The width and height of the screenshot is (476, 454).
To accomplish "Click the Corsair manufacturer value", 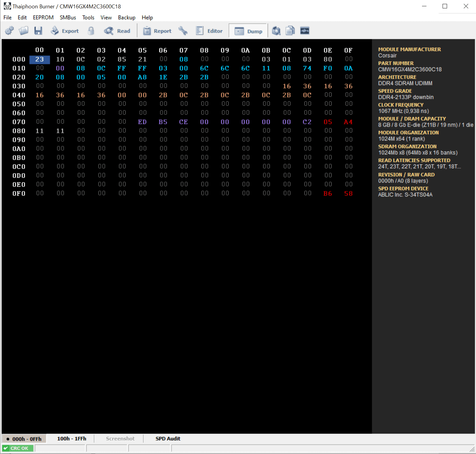I will pos(387,55).
